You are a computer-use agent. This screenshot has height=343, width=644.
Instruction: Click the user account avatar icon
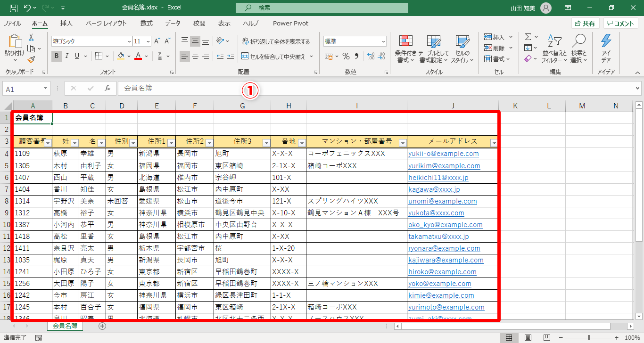point(545,8)
